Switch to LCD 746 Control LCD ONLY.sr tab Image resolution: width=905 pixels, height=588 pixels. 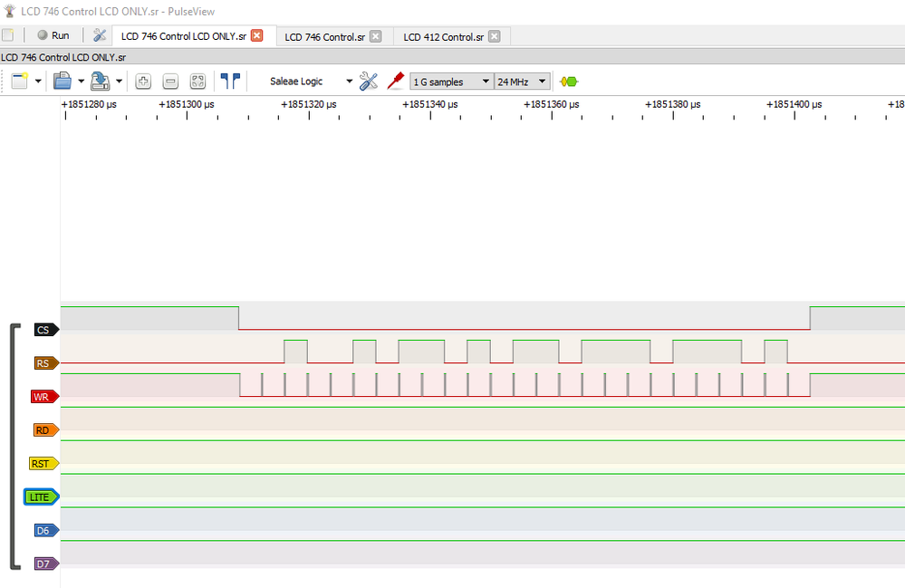pos(184,36)
